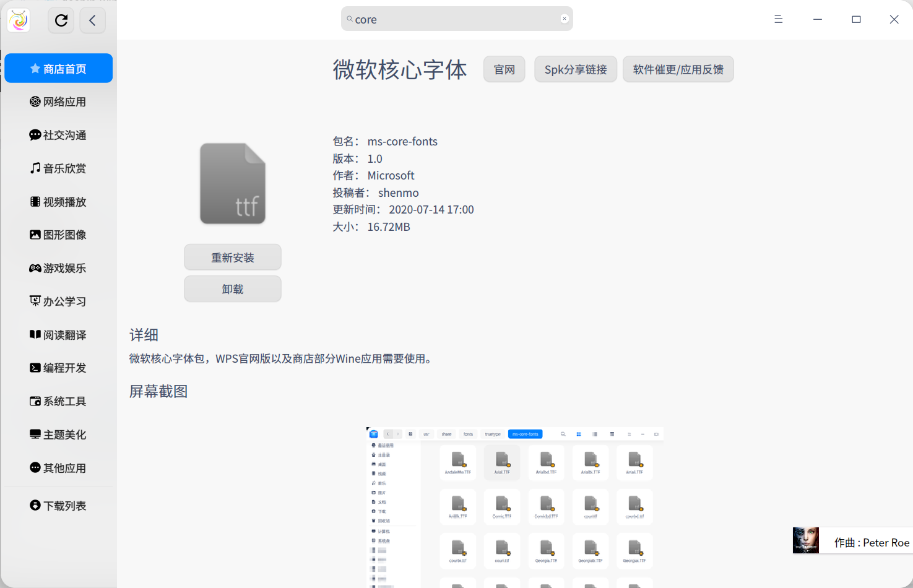This screenshot has width=913, height=588.
Task: Open the 游戏娱乐 games category
Action: [58, 268]
